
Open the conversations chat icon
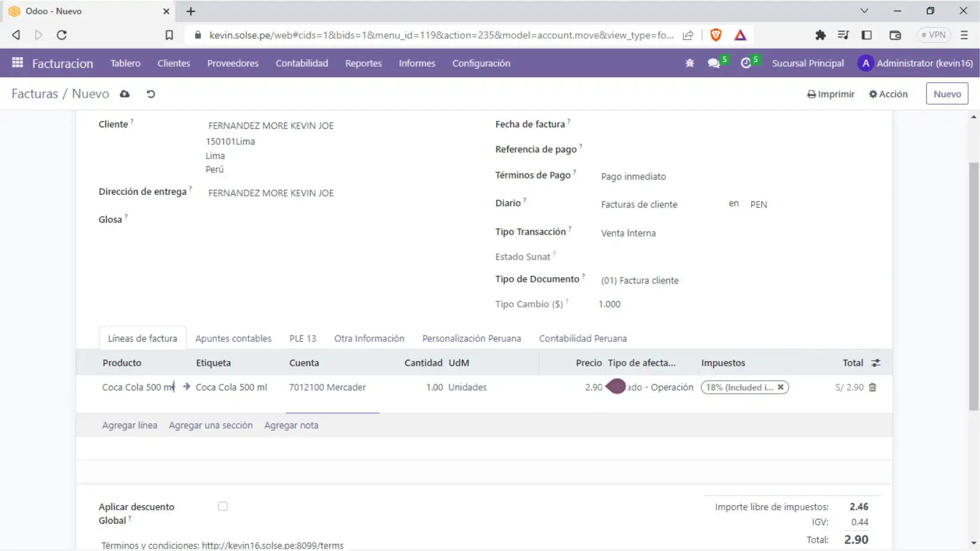(714, 63)
